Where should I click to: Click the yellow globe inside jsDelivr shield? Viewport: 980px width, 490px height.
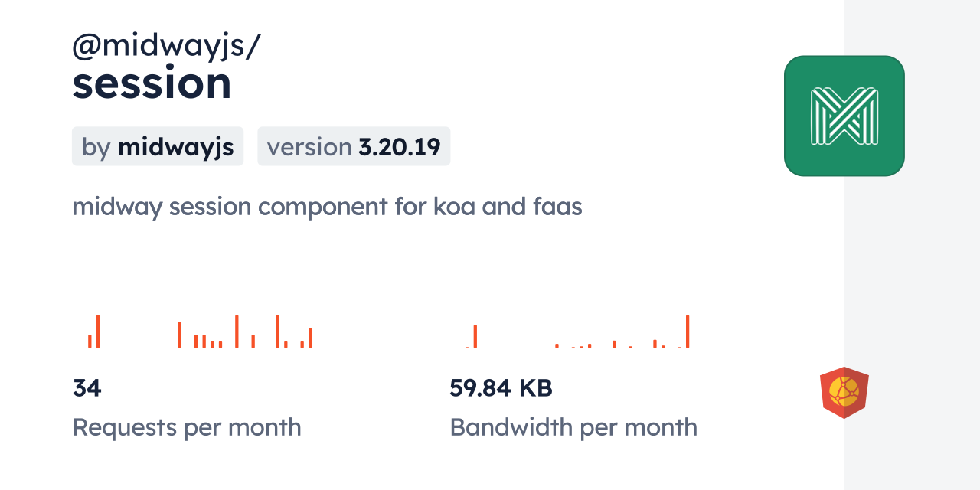[842, 391]
